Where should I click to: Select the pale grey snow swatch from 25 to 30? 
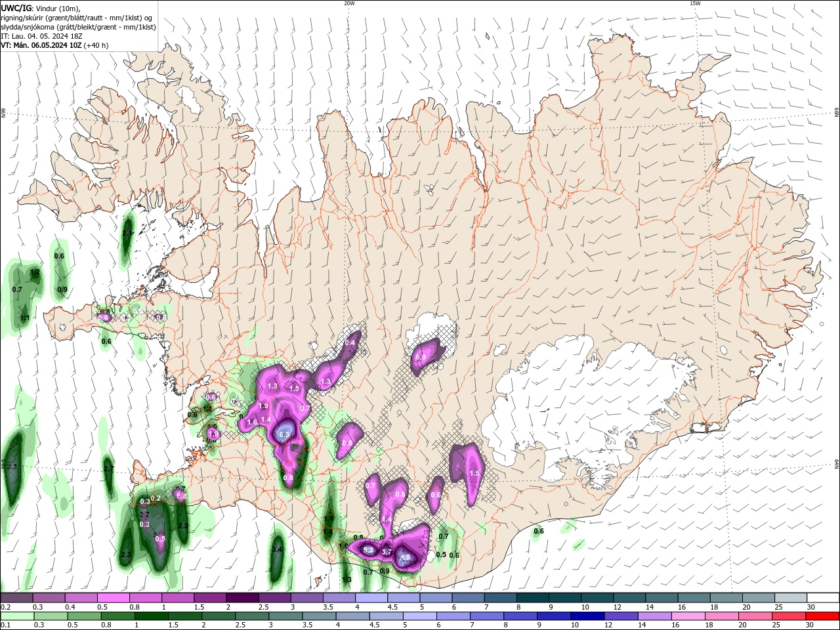pyautogui.click(x=790, y=598)
